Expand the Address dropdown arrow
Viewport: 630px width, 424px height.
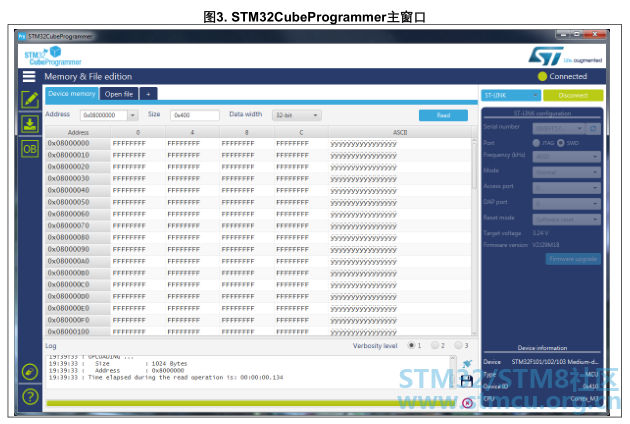click(133, 115)
